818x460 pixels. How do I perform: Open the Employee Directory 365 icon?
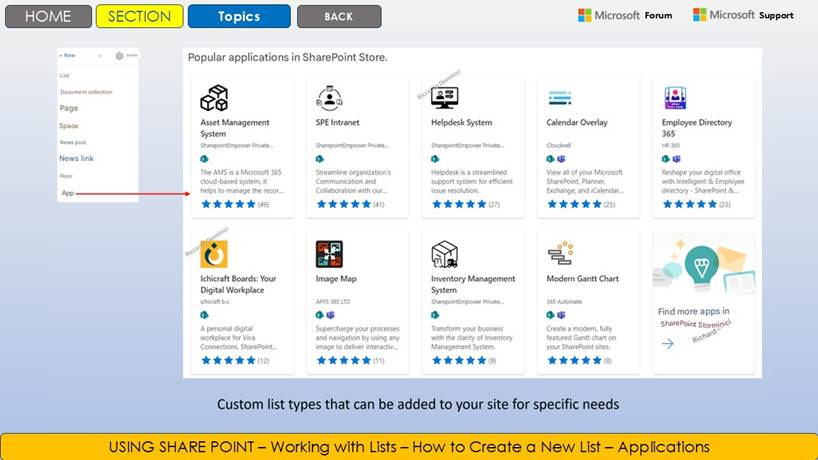[x=675, y=98]
